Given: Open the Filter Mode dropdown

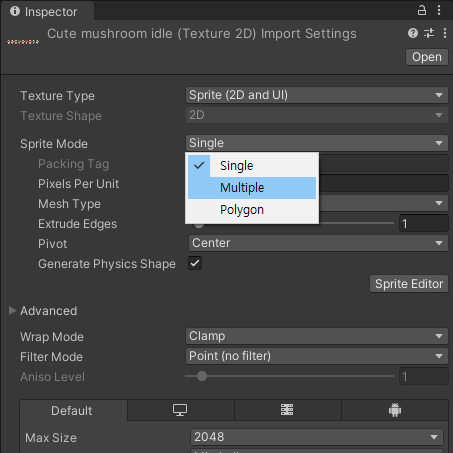Looking at the screenshot, I should coord(317,356).
